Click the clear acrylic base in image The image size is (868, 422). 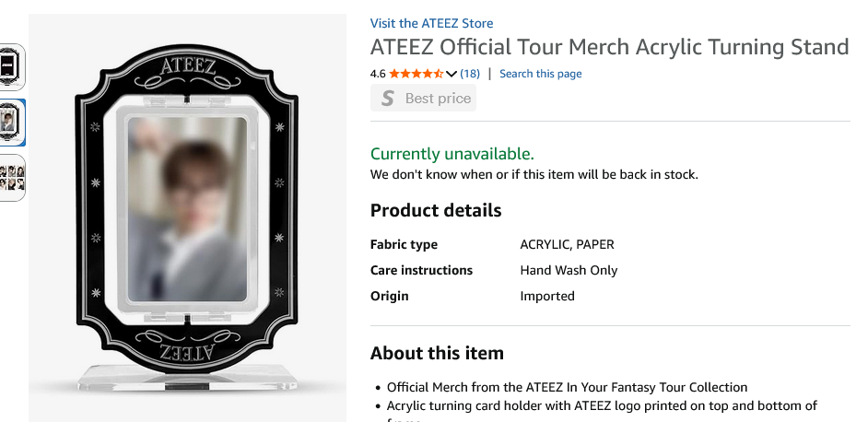point(187,378)
